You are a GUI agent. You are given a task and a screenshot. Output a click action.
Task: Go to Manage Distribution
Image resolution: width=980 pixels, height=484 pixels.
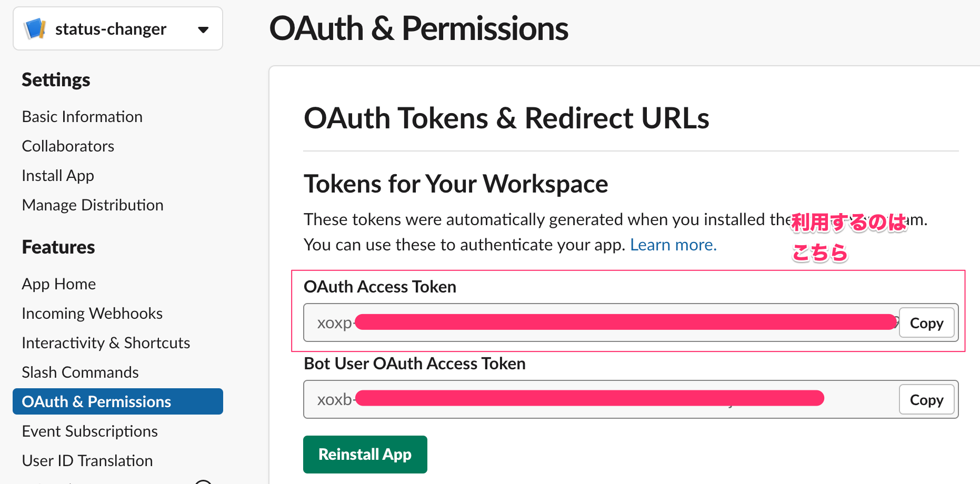click(93, 205)
